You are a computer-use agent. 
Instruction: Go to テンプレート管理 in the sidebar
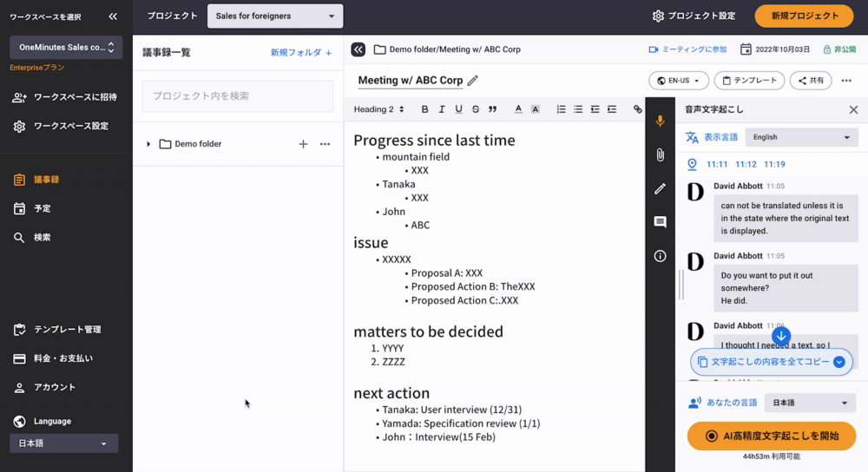tap(66, 330)
